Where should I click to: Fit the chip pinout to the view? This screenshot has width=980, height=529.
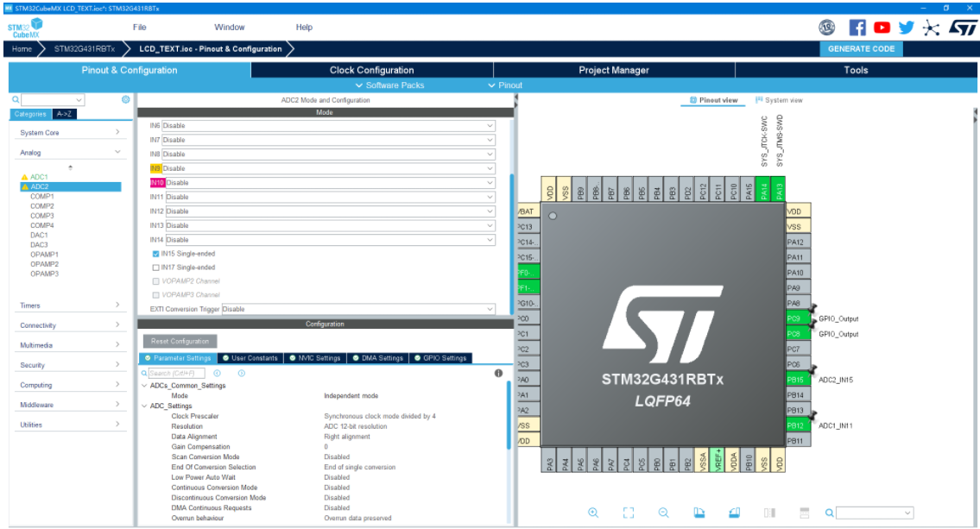click(628, 513)
